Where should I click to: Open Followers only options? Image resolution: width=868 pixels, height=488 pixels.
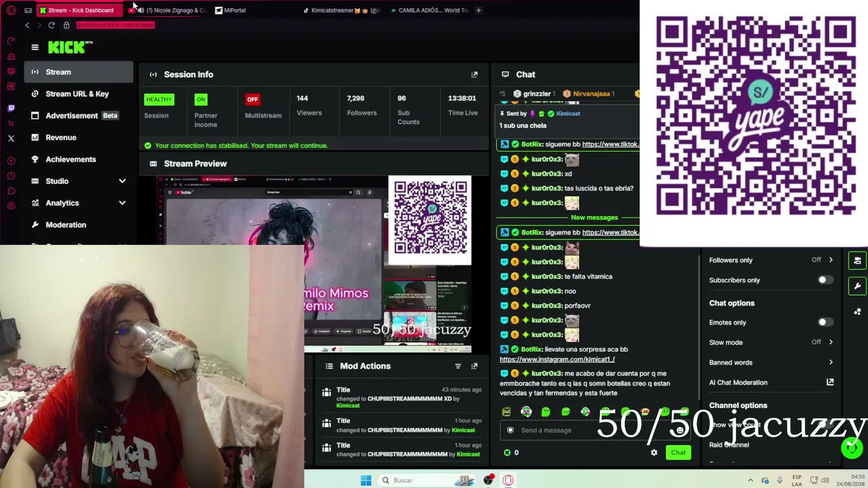pos(771,260)
